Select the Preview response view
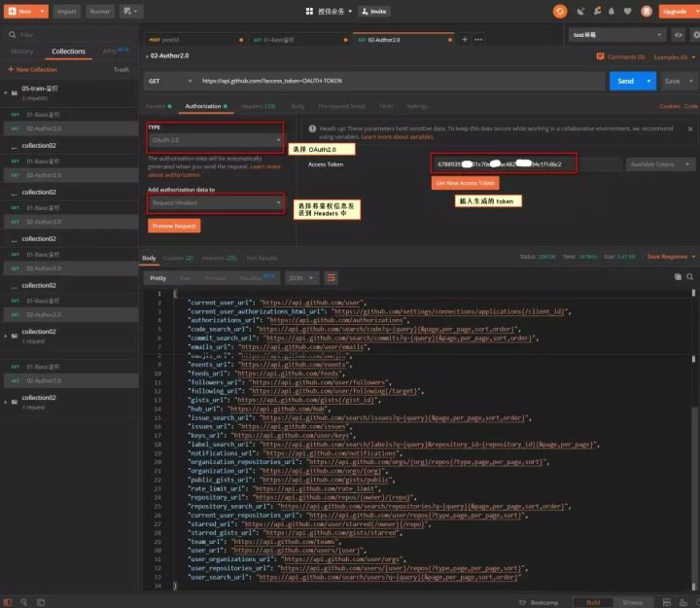The image size is (700, 608). point(215,278)
